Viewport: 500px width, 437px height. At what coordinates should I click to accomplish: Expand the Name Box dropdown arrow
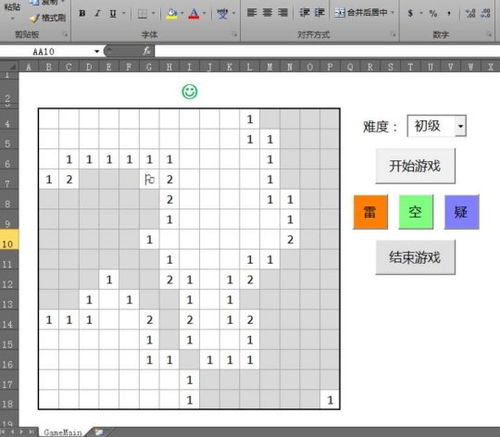tap(97, 52)
